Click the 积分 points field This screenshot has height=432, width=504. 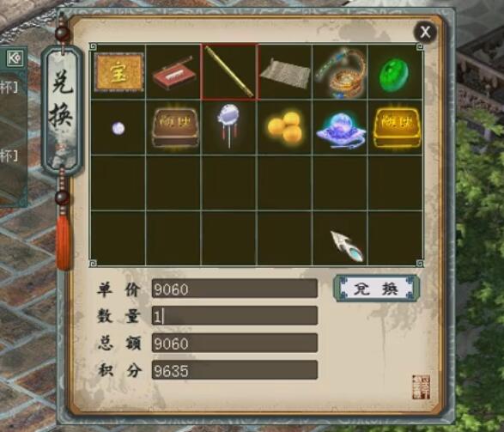tap(234, 369)
